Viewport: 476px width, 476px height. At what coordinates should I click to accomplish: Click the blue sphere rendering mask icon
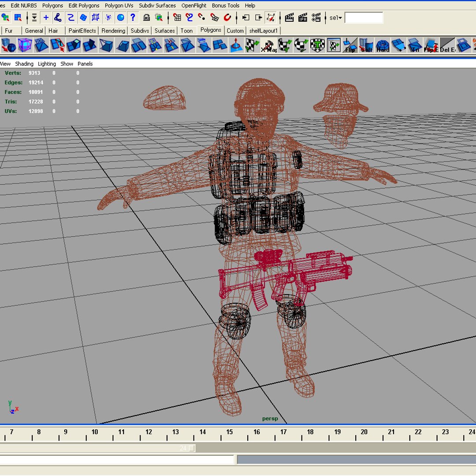click(120, 18)
